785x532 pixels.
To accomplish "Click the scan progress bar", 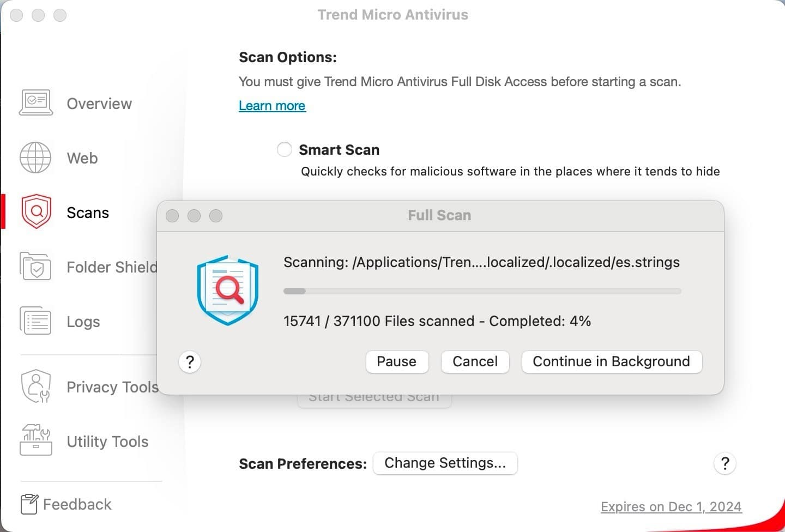I will pos(482,291).
